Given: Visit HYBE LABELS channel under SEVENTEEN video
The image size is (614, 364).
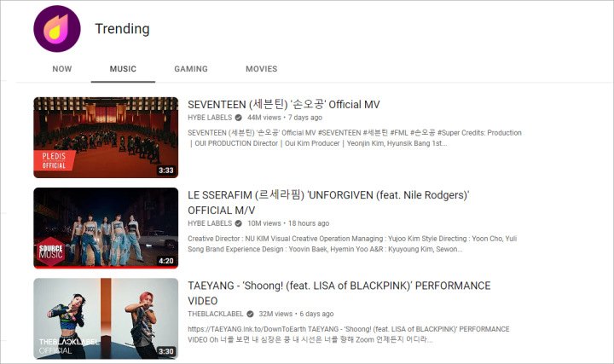Looking at the screenshot, I should coord(210,118).
